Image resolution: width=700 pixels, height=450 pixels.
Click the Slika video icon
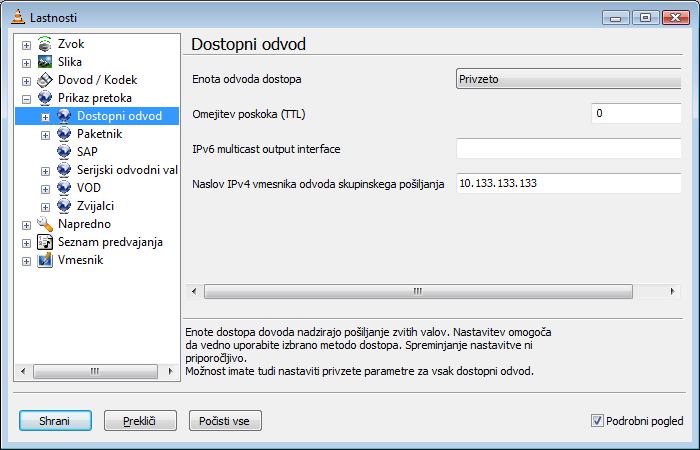(x=45, y=62)
